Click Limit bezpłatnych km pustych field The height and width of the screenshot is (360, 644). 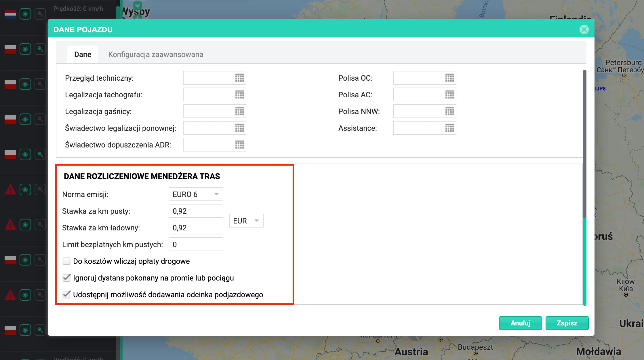click(x=196, y=245)
